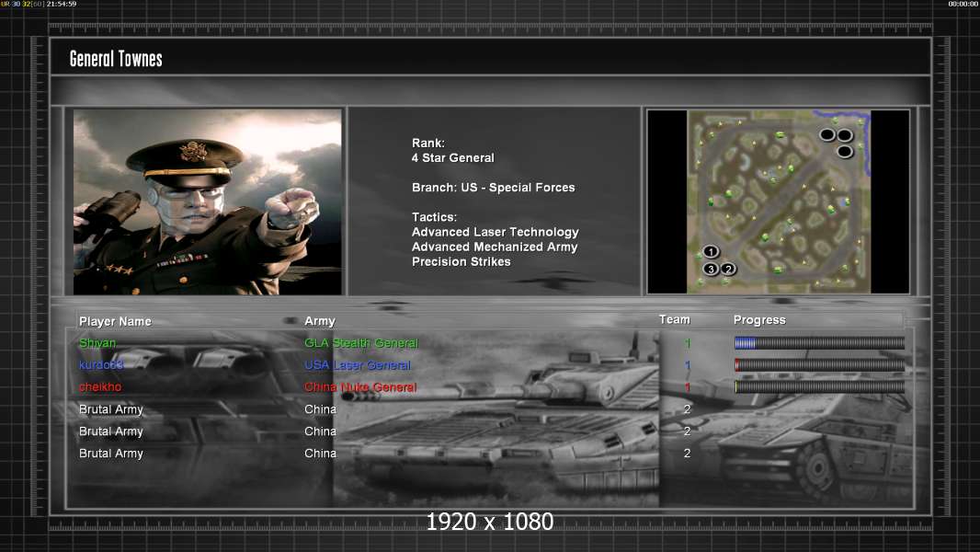Select the green 'Shiyan' player name
The width and height of the screenshot is (980, 552).
tap(97, 342)
